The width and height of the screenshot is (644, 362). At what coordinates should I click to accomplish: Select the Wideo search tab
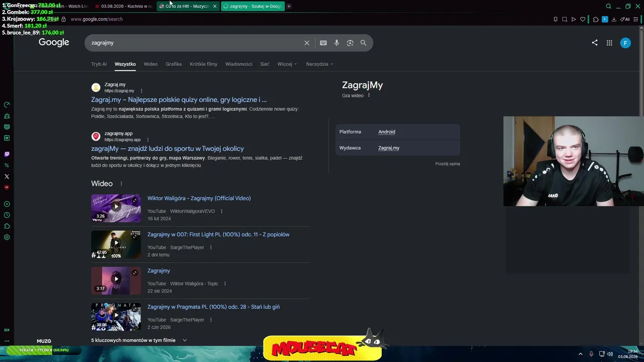click(x=150, y=64)
